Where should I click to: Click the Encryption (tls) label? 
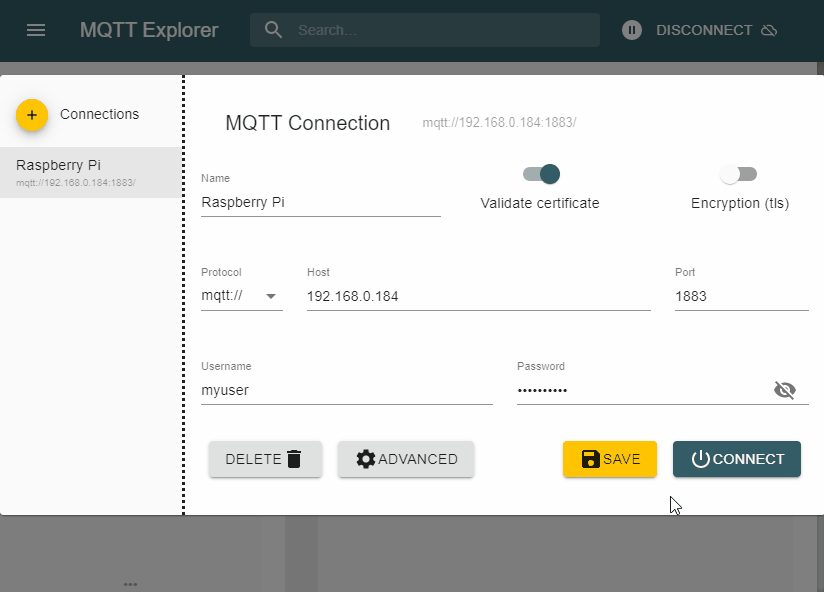pyautogui.click(x=740, y=204)
